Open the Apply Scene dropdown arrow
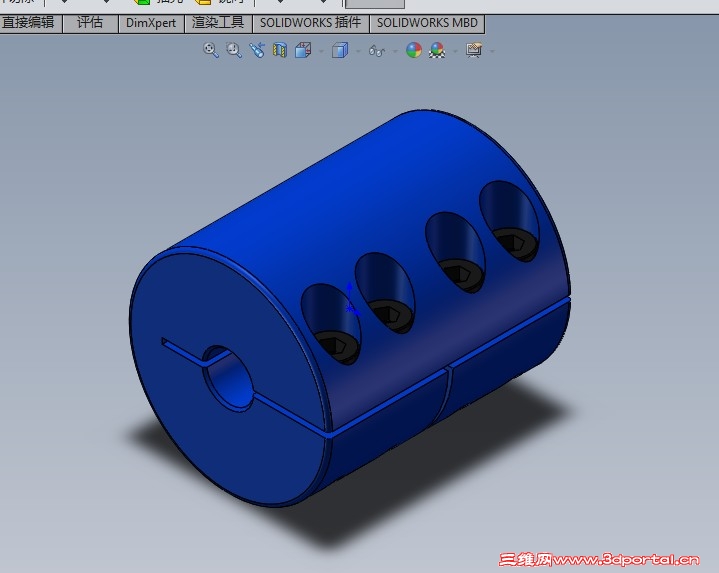The height and width of the screenshot is (573, 719). (455, 51)
